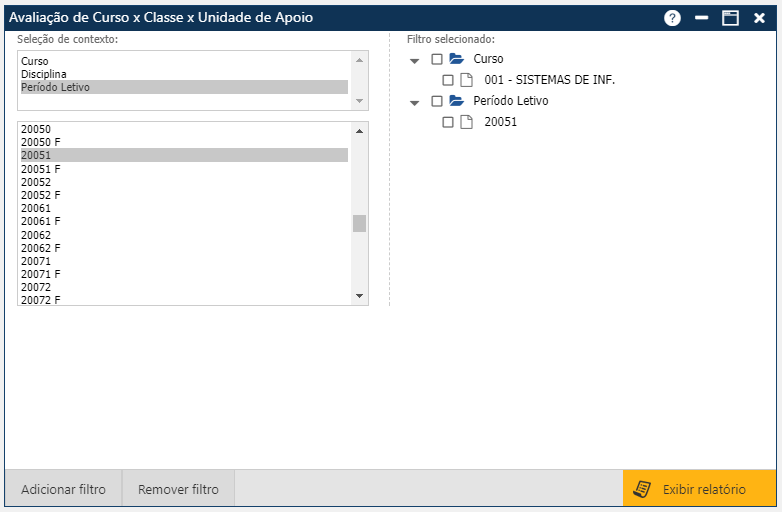Click the help question mark icon
The image size is (782, 512).
672,18
